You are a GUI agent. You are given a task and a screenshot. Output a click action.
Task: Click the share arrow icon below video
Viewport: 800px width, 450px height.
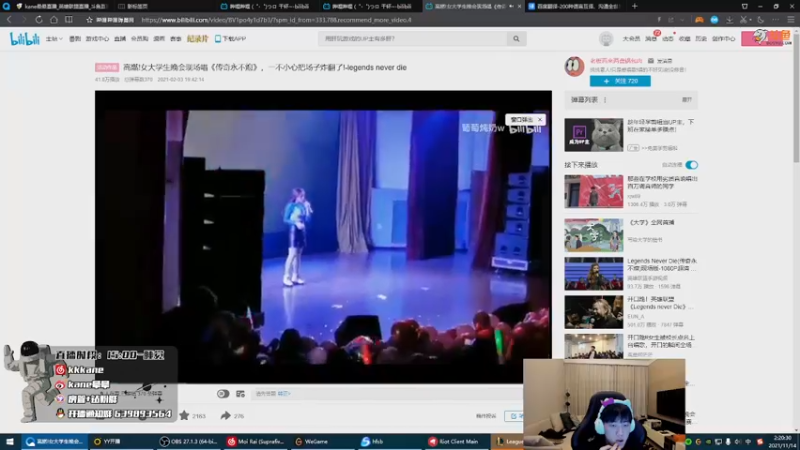pos(225,415)
